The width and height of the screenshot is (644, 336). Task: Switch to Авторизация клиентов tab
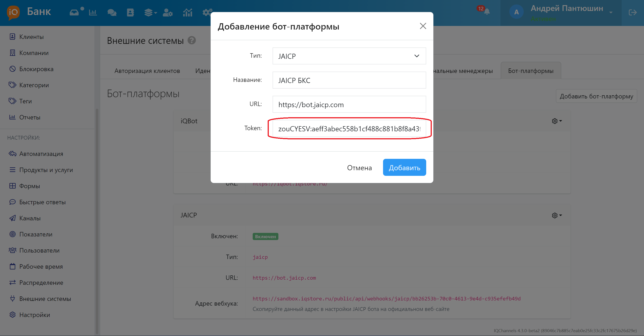147,71
